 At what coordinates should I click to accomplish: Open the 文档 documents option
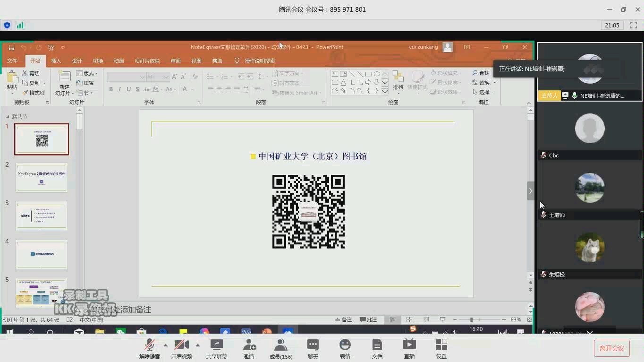tap(377, 349)
